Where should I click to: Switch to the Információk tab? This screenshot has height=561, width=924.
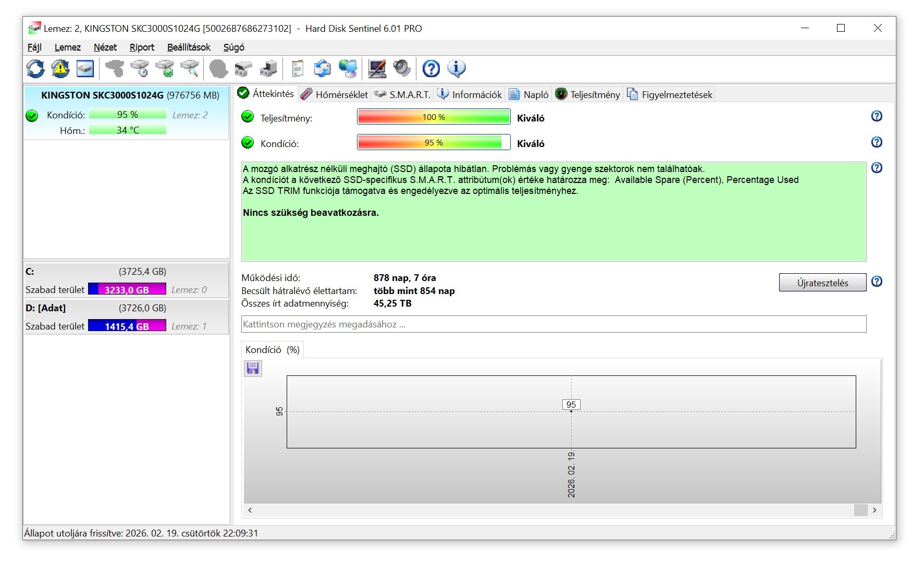click(x=470, y=94)
